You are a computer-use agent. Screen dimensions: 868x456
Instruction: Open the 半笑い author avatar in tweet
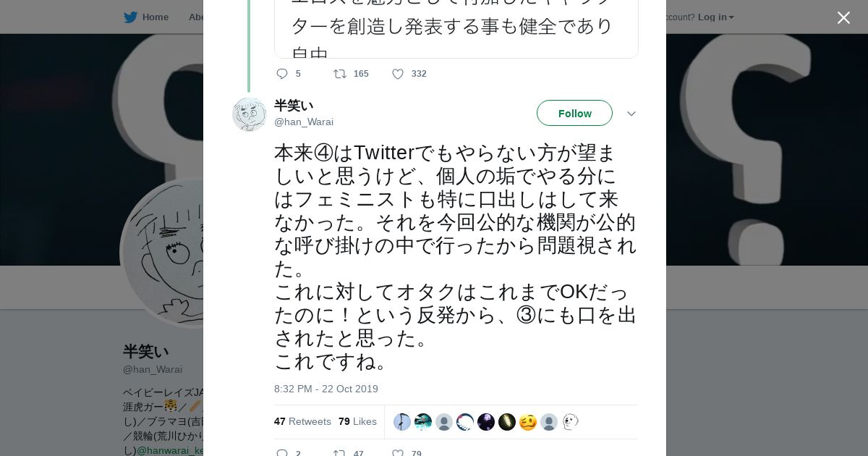(250, 114)
